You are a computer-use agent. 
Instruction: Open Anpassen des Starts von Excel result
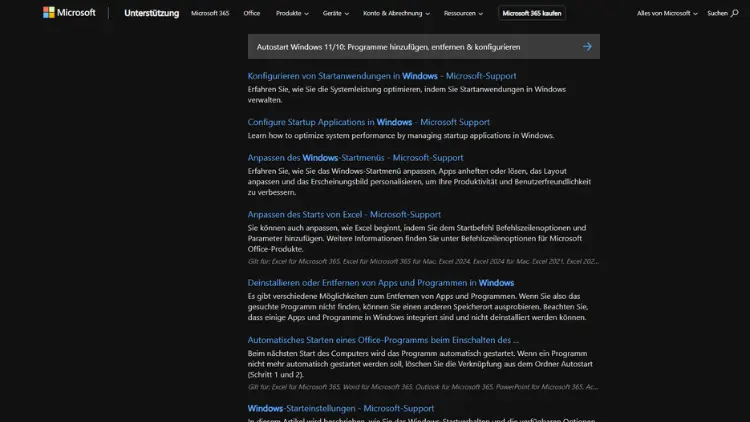click(x=344, y=214)
